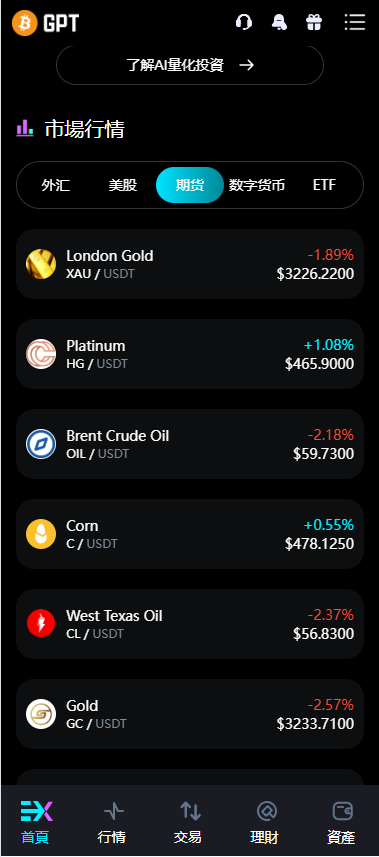Select the 外汇 tab
Viewport: 379px width, 857px height.
click(56, 185)
